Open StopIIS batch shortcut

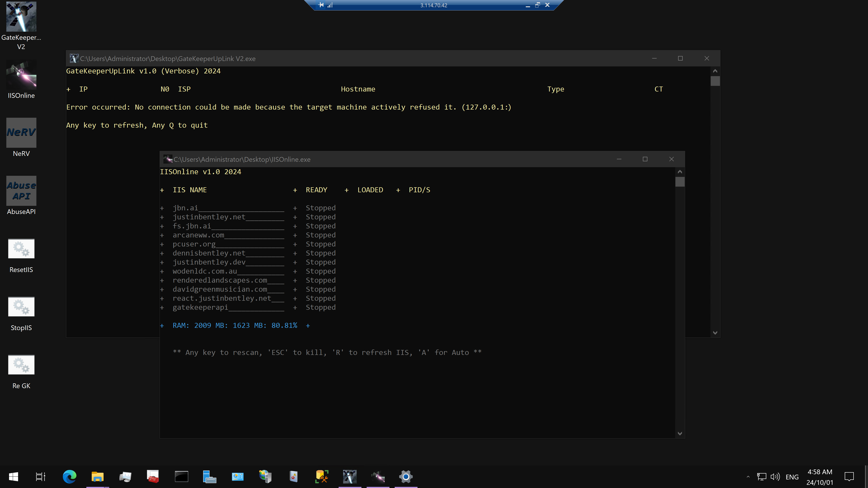point(21,314)
